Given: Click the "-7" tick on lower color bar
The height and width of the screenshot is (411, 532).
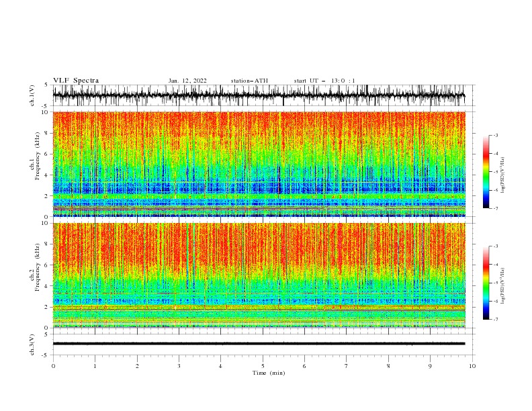Looking at the screenshot, I should pyautogui.click(x=496, y=320).
